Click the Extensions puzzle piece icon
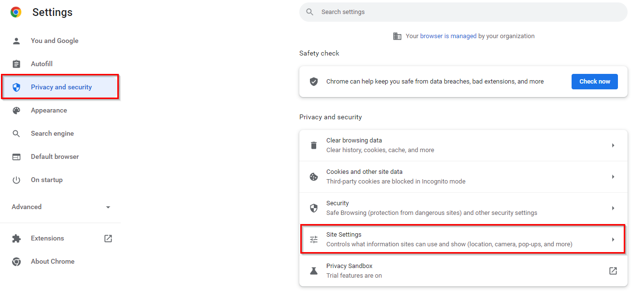644x297 pixels. (16, 239)
